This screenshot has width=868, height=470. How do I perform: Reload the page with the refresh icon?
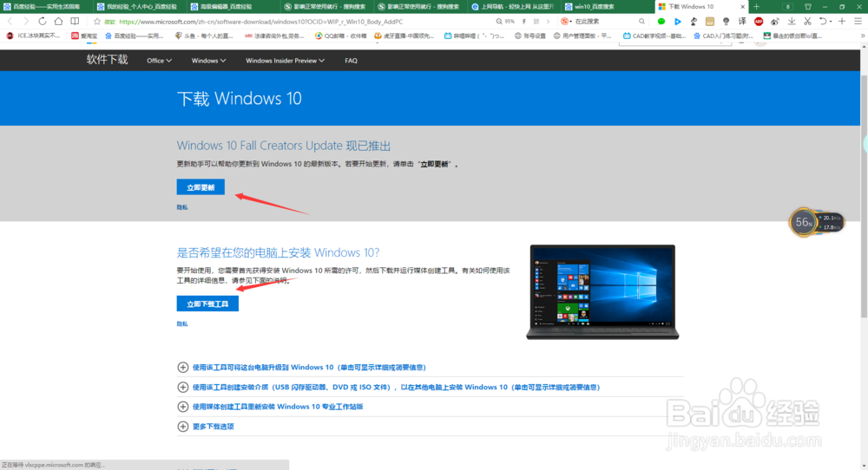tap(42, 22)
